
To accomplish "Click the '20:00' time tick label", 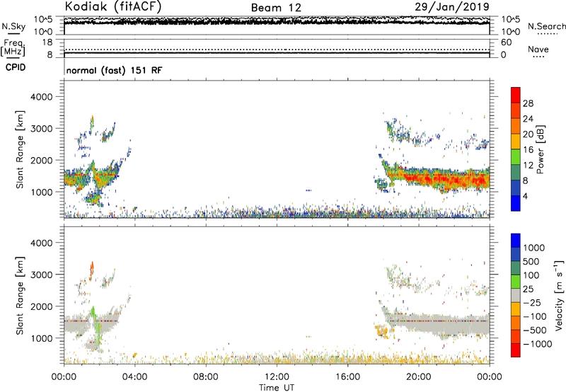I will [x=418, y=377].
